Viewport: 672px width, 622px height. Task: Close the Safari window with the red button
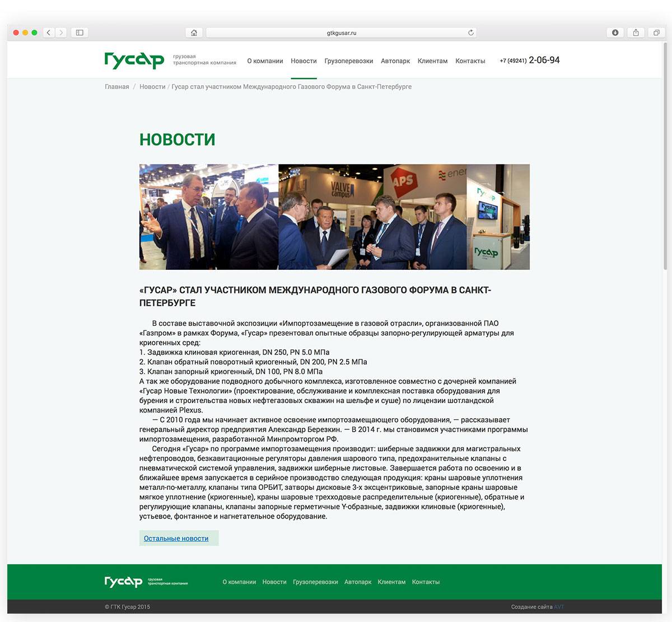pos(16,32)
